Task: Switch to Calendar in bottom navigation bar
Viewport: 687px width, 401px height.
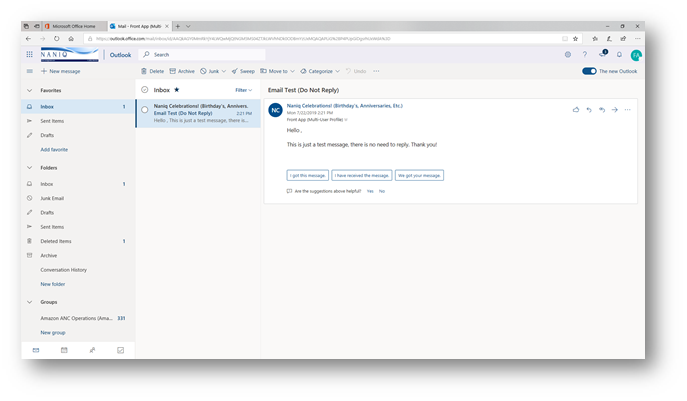Action: (64, 350)
